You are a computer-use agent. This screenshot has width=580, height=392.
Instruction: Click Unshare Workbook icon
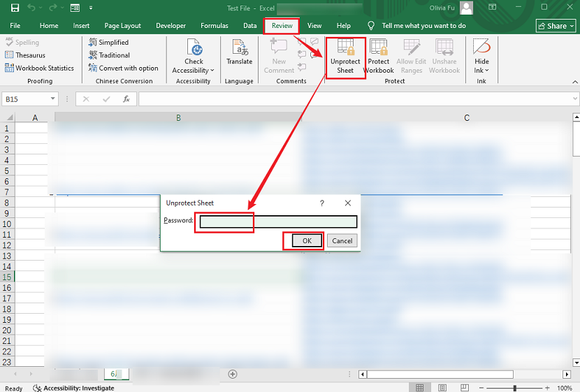tap(444, 47)
